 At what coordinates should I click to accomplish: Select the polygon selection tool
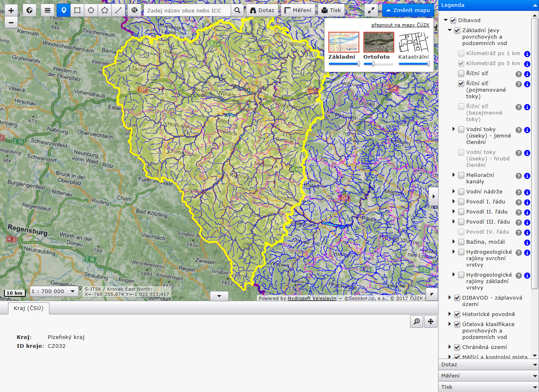click(x=105, y=10)
